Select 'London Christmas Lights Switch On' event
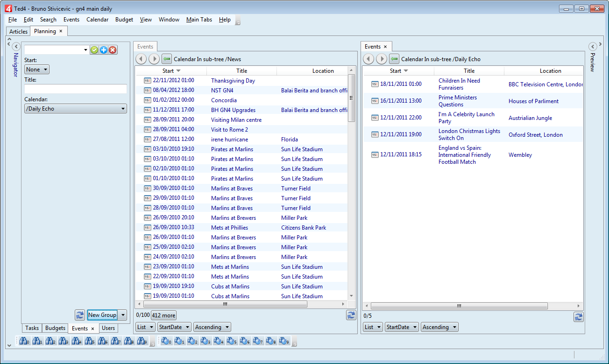 (473, 134)
